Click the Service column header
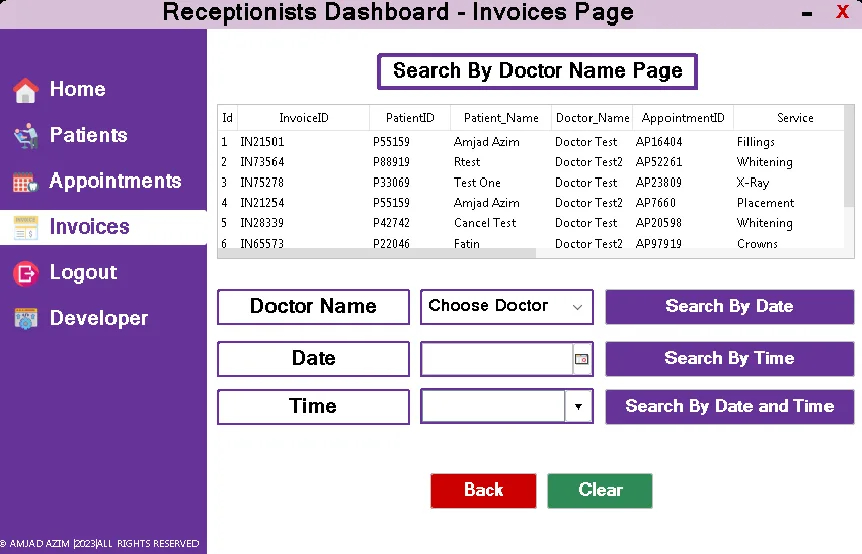This screenshot has height=554, width=862. [795, 118]
